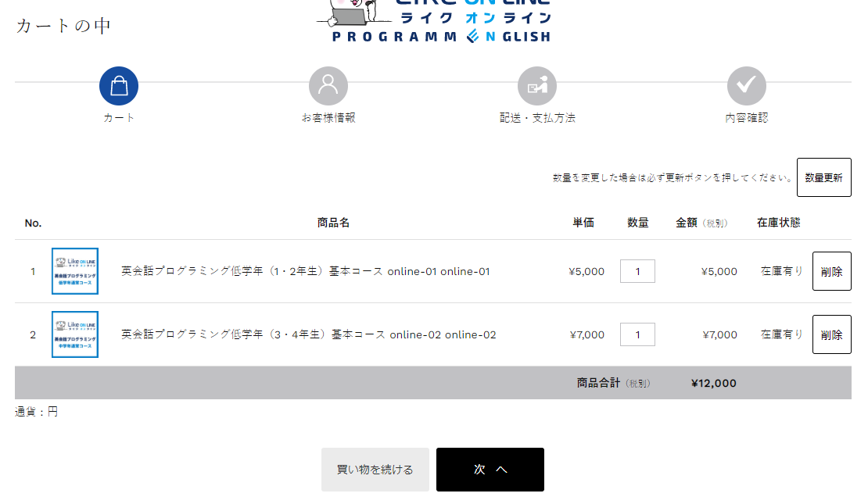Viewport: 868px width, 504px height.
Task: Select the 内容確認 step label
Action: 747,118
